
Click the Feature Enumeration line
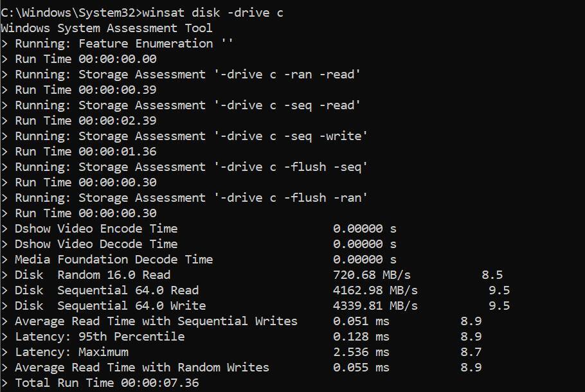(123, 43)
